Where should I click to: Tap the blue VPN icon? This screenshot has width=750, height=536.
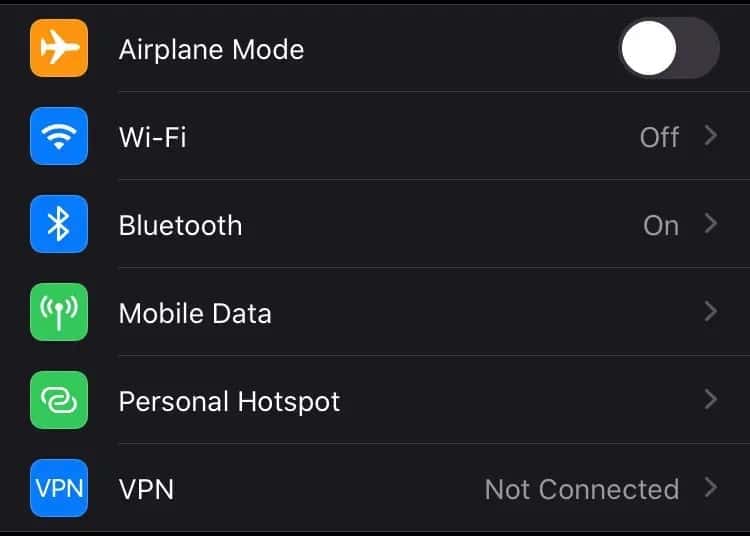click(x=59, y=488)
